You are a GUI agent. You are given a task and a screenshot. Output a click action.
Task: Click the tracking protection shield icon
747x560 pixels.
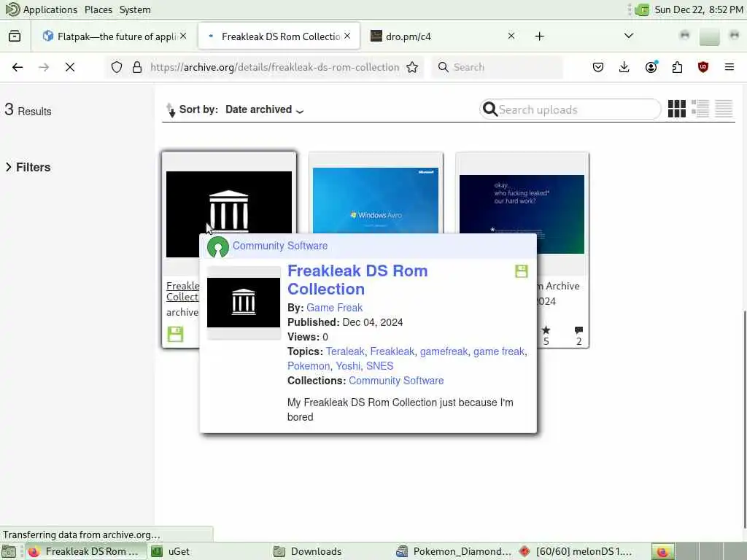(x=117, y=67)
